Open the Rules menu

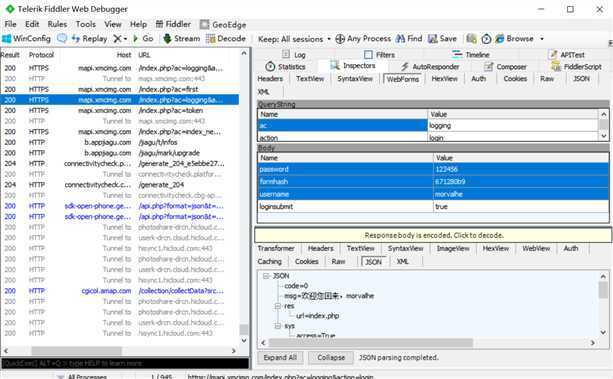pos(57,24)
